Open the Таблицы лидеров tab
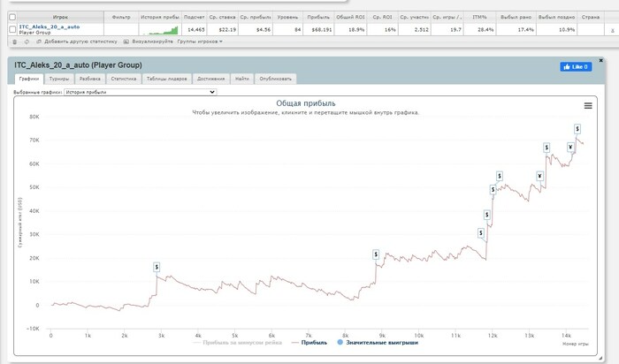The image size is (619, 364). [166, 79]
